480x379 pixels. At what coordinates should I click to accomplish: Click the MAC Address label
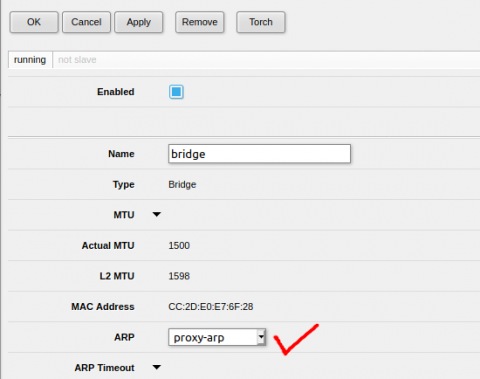pyautogui.click(x=103, y=307)
